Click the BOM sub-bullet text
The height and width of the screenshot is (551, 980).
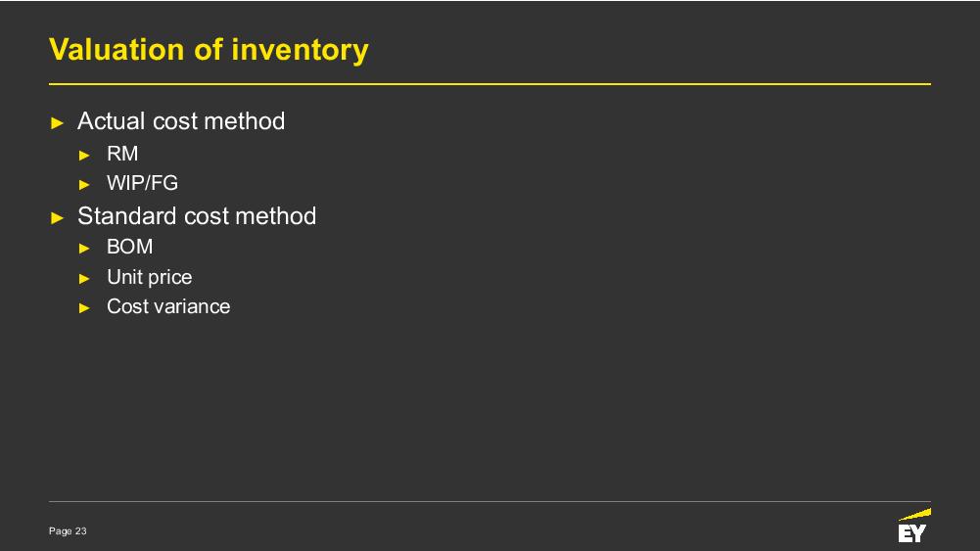click(x=129, y=247)
